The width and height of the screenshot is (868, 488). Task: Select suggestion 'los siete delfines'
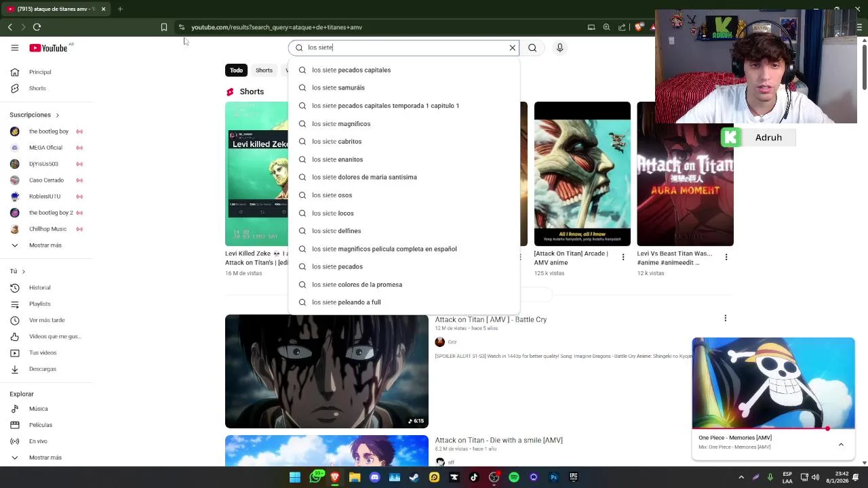[404, 230]
